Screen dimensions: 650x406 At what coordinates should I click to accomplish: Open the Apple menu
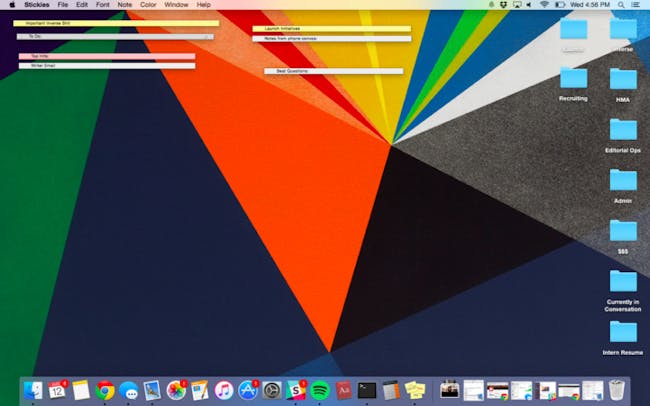pos(12,5)
